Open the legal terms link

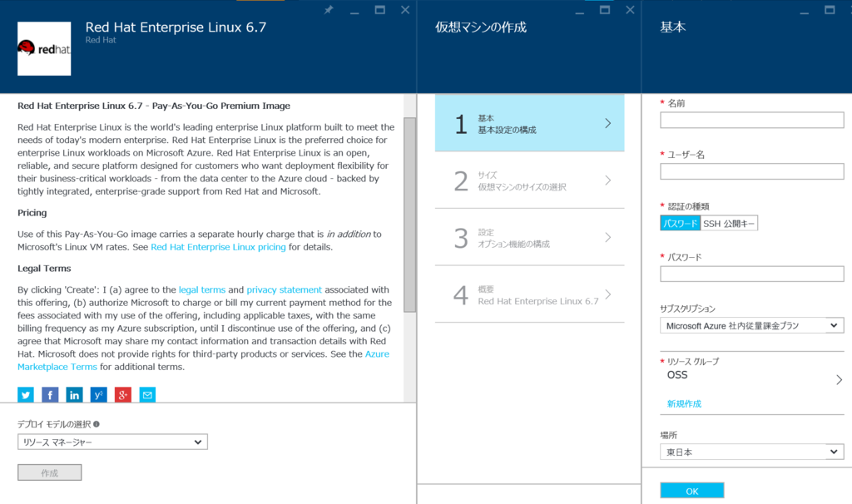coord(201,290)
